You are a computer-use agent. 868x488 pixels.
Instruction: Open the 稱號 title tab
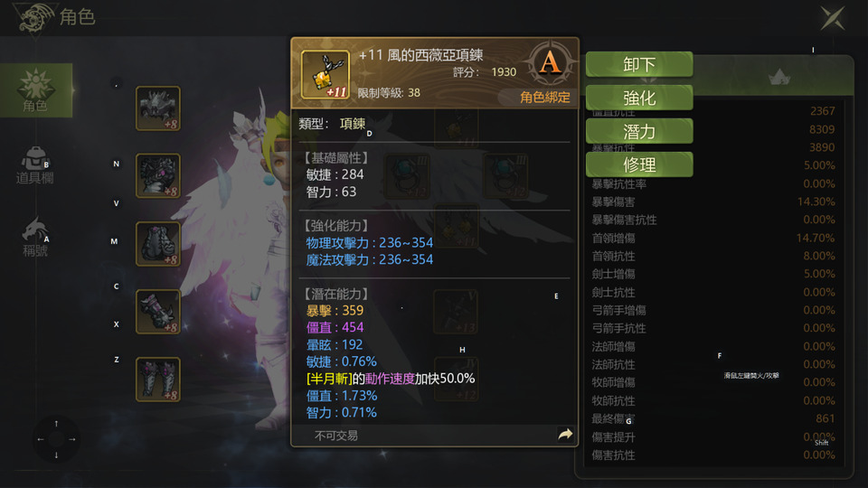pyautogui.click(x=35, y=237)
